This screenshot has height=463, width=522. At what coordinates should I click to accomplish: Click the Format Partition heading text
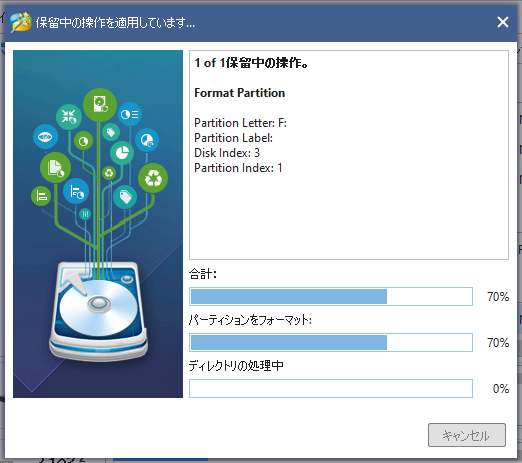pos(240,93)
